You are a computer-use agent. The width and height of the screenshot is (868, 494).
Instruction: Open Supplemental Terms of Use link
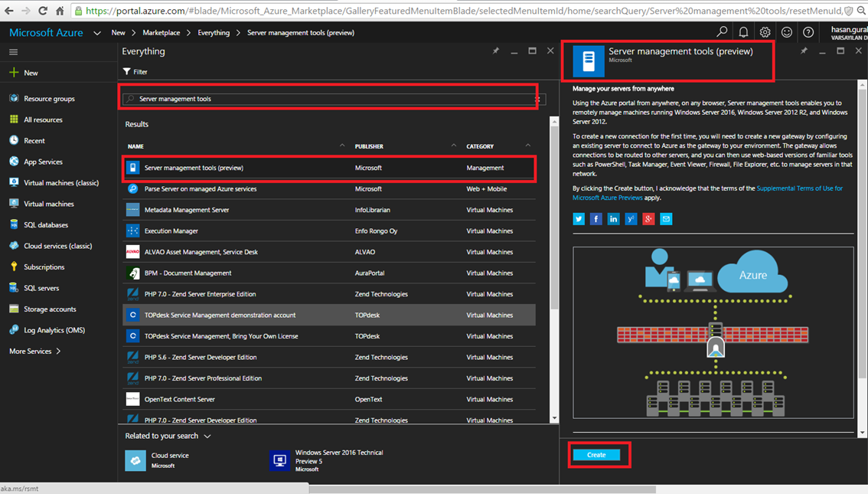[x=707, y=193]
